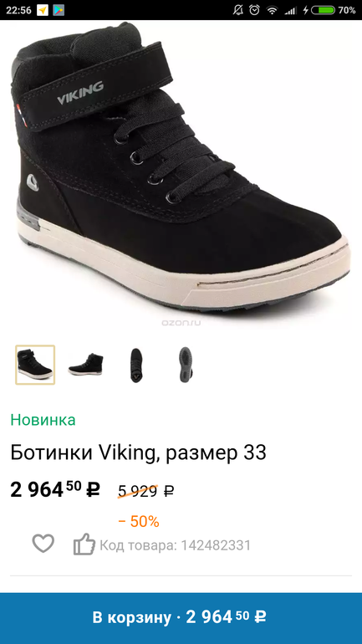The image size is (362, 644).
Task: Tap the heart favorite icon
Action: [43, 544]
